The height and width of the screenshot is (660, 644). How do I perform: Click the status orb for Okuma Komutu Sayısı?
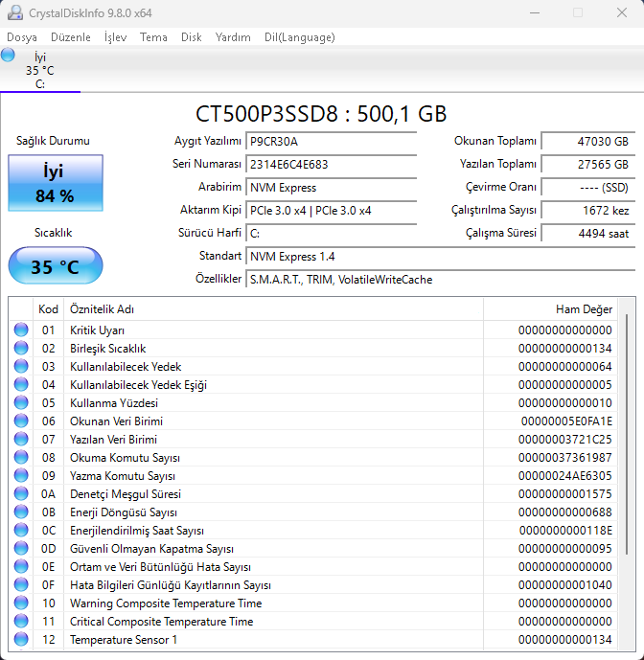[21, 457]
